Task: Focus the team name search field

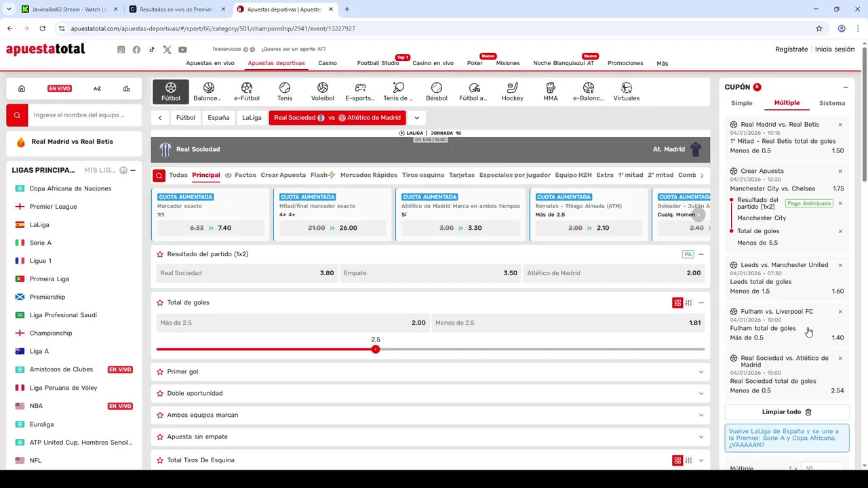Action: (x=85, y=115)
